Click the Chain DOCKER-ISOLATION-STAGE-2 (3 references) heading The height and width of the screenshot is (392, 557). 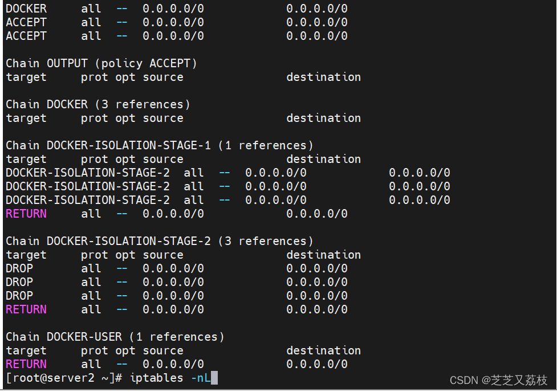click(x=160, y=241)
